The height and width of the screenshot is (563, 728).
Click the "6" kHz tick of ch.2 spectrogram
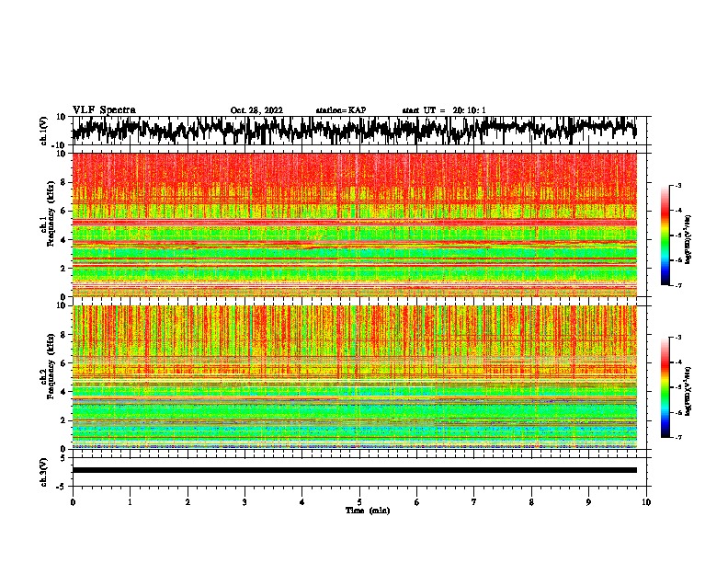pyautogui.click(x=63, y=363)
